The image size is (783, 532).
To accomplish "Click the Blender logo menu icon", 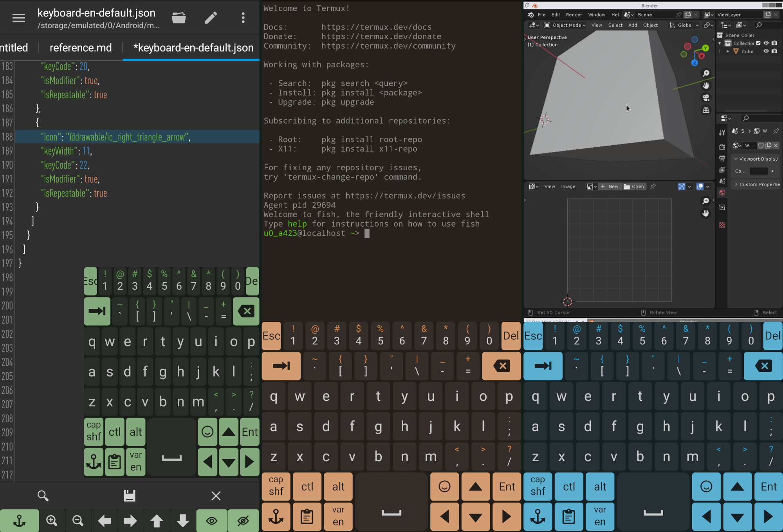I will (x=530, y=14).
